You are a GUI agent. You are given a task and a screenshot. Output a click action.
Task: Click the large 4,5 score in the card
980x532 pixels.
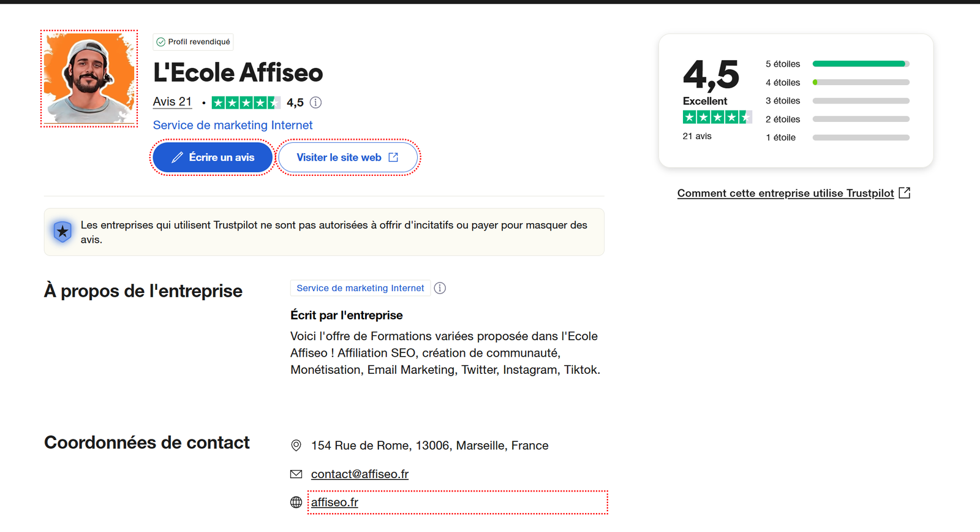point(711,74)
